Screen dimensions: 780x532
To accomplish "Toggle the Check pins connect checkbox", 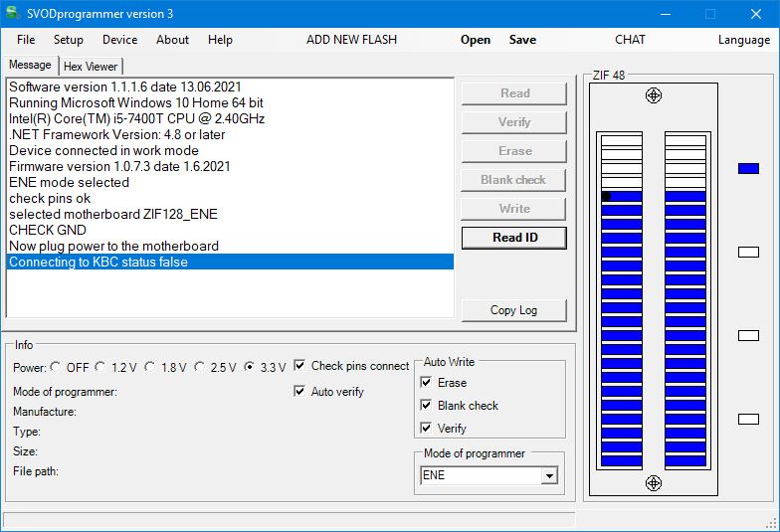I will coord(299,366).
